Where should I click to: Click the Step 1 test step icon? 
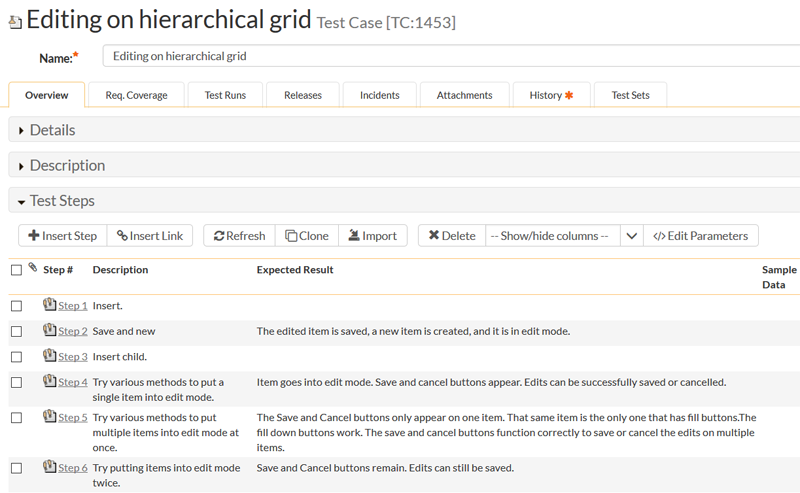pyautogui.click(x=49, y=305)
